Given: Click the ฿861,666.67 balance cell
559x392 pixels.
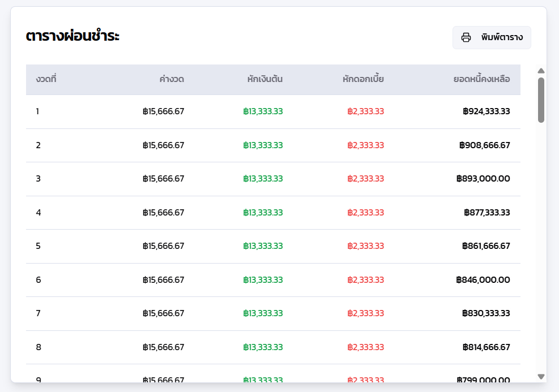Looking at the screenshot, I should (x=486, y=246).
